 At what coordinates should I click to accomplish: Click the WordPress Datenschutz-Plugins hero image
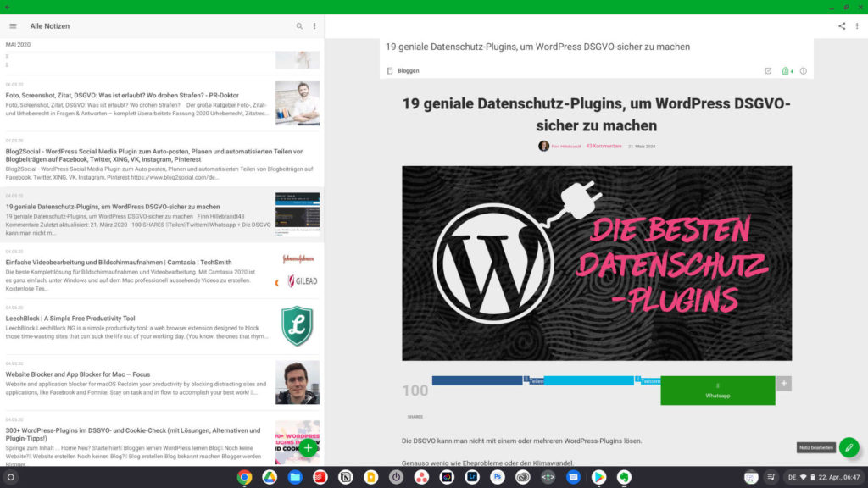pos(597,263)
